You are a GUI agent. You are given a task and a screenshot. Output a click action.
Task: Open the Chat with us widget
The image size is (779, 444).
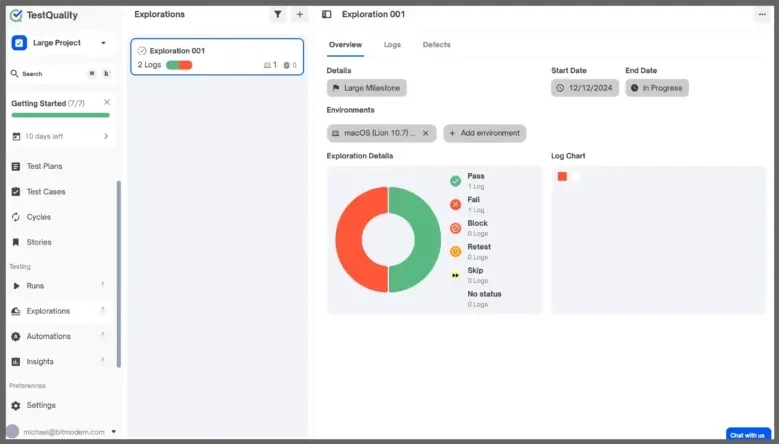point(748,434)
